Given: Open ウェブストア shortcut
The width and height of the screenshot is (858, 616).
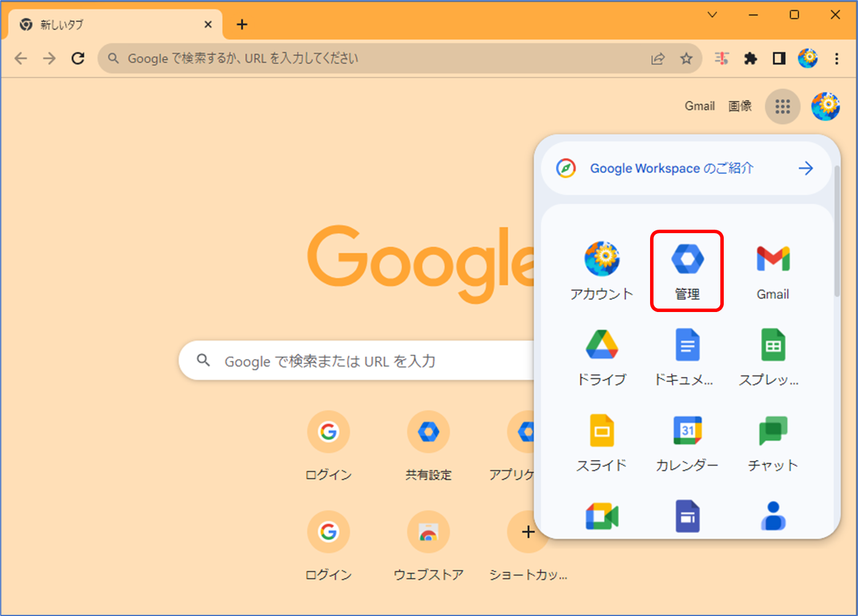Looking at the screenshot, I should coord(428,547).
